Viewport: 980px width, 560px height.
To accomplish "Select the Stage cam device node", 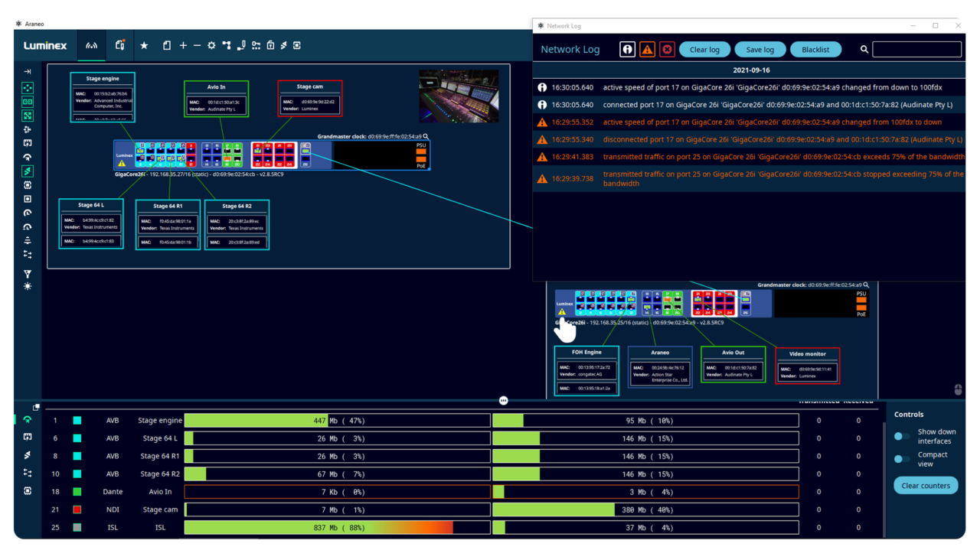I will [x=310, y=98].
